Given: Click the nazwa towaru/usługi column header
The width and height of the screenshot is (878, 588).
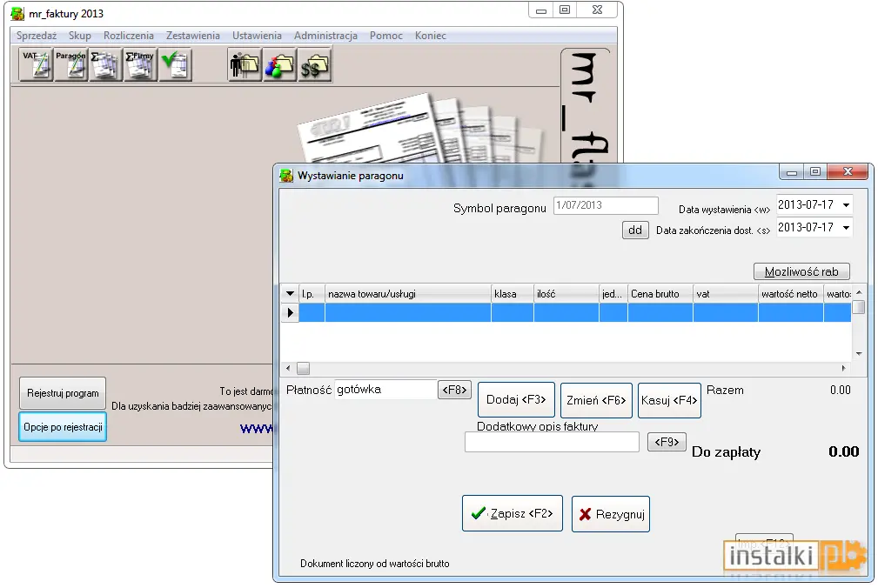Looking at the screenshot, I should [x=407, y=294].
